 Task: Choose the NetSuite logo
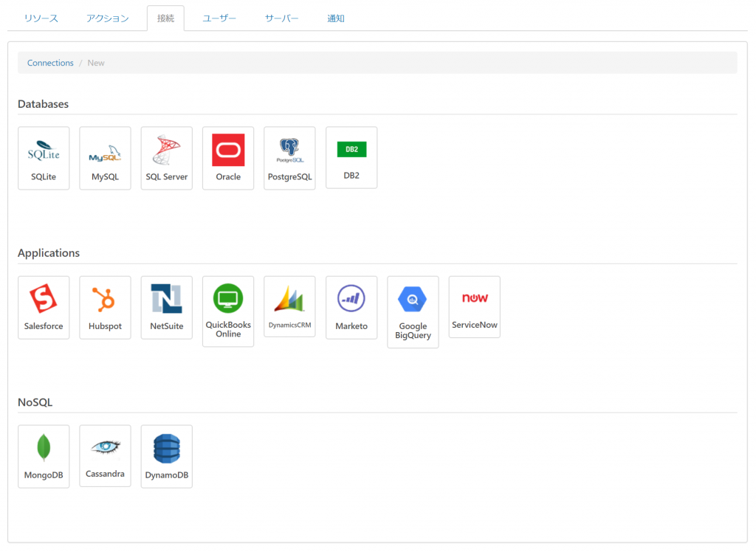click(166, 298)
